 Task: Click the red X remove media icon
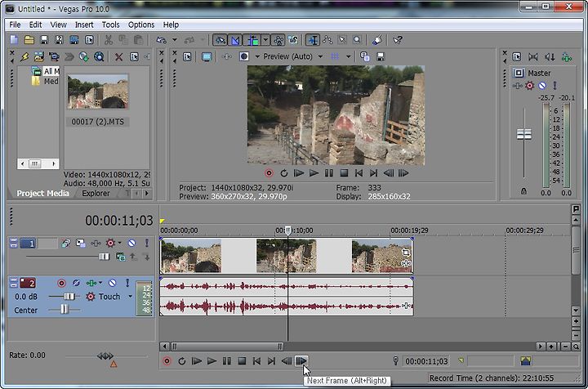118,57
